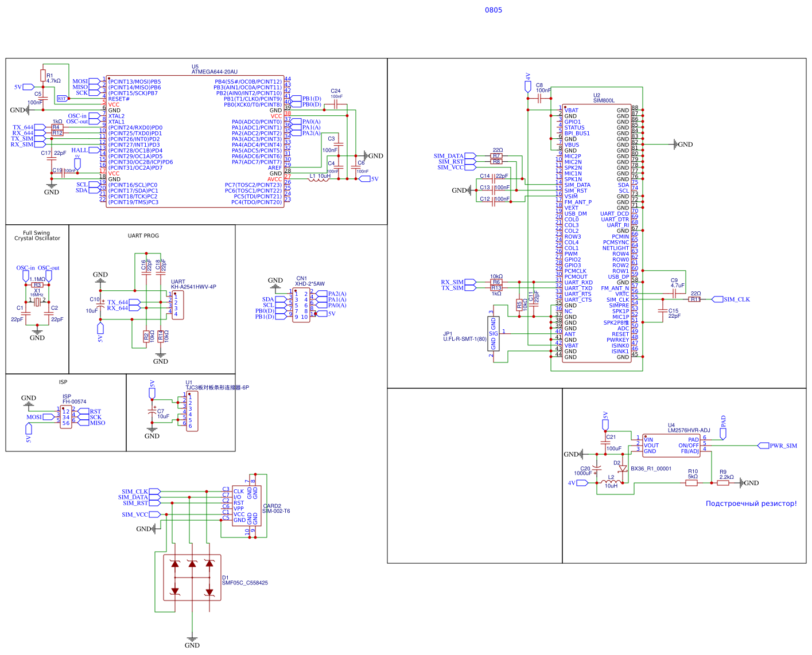Click the blue 0805 title text

pyautogui.click(x=493, y=10)
